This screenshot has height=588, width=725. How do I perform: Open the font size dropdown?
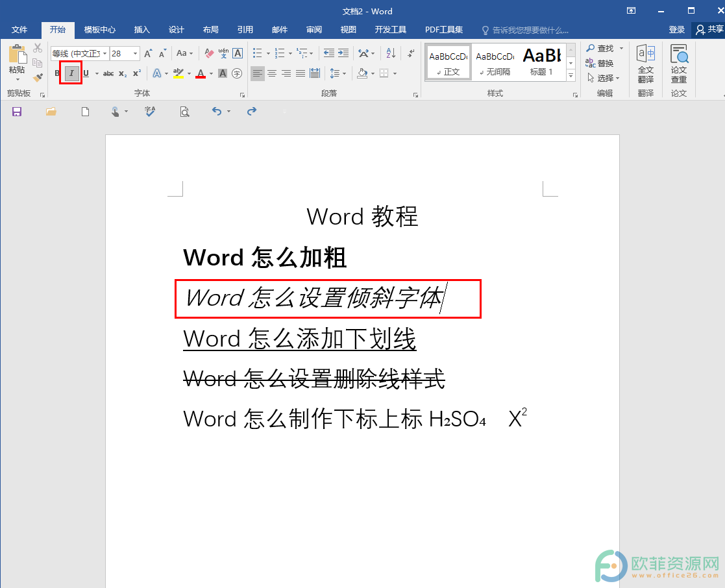pyautogui.click(x=135, y=54)
